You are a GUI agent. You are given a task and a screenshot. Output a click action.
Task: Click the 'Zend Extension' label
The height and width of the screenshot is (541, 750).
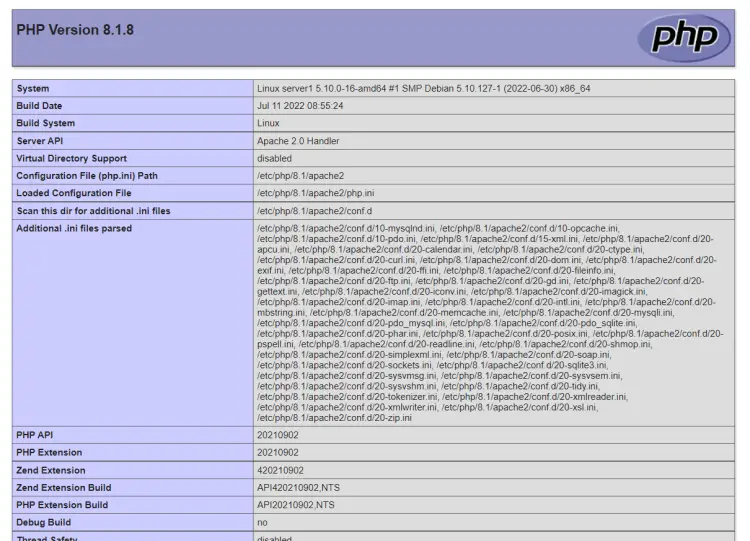point(51,470)
